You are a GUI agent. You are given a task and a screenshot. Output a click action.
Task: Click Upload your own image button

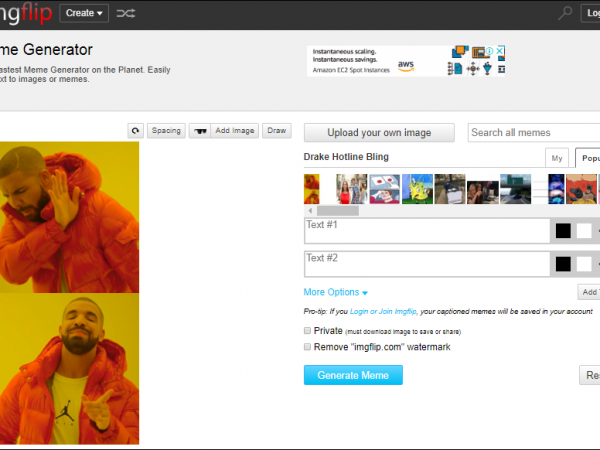(x=378, y=133)
